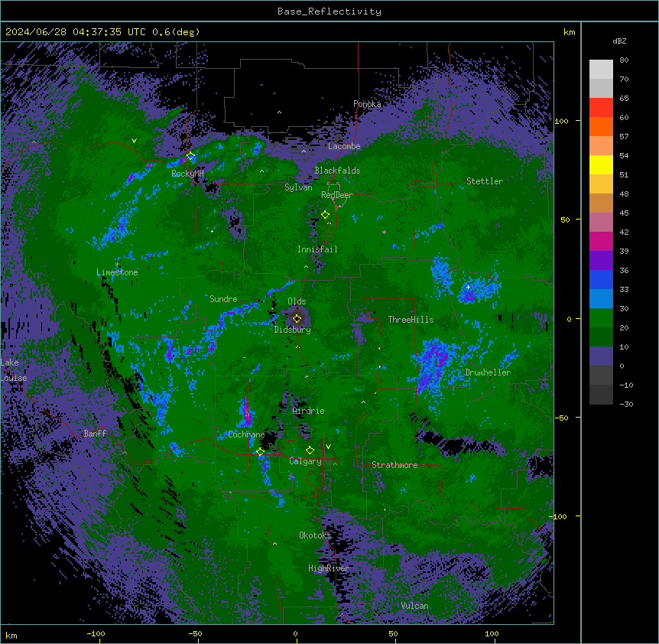Click the -100 mark on bottom axis
659x644 pixels.
point(96,633)
